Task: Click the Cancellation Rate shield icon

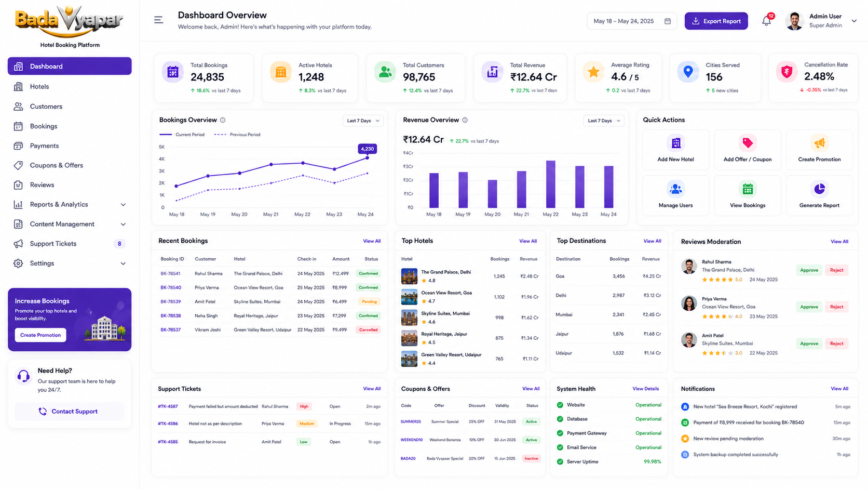Action: (786, 72)
